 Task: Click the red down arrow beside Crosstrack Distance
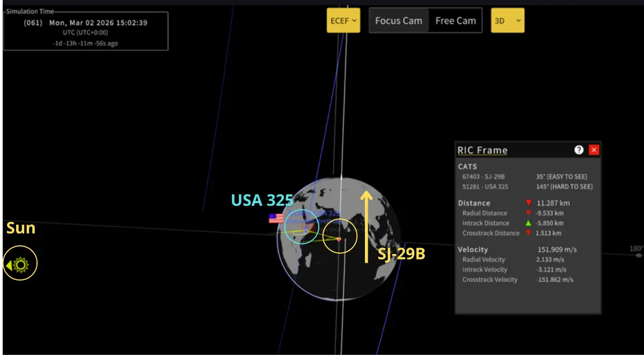(528, 233)
